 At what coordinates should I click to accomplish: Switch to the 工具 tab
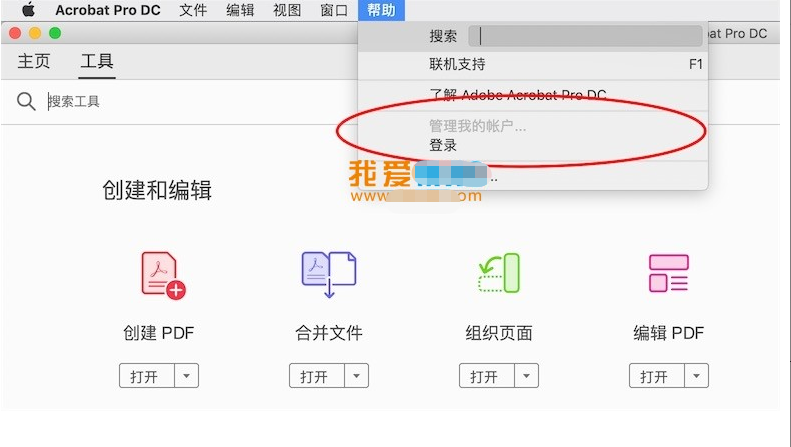point(97,62)
